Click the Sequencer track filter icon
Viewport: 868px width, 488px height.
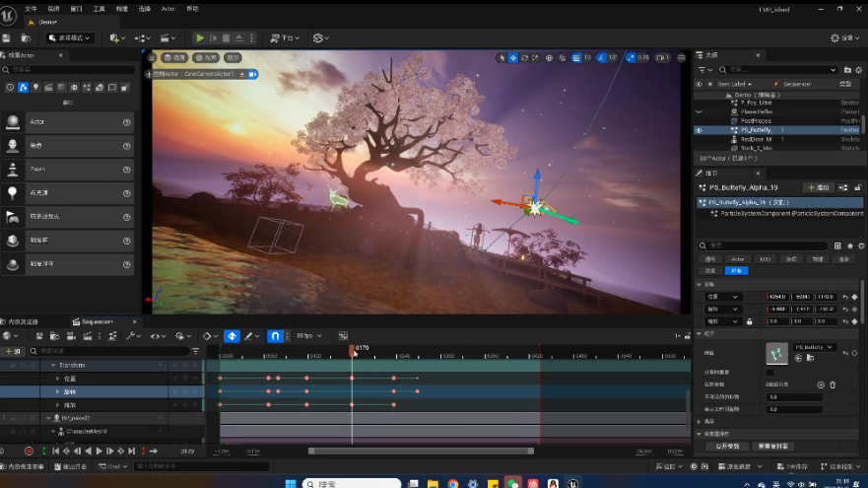pos(195,351)
